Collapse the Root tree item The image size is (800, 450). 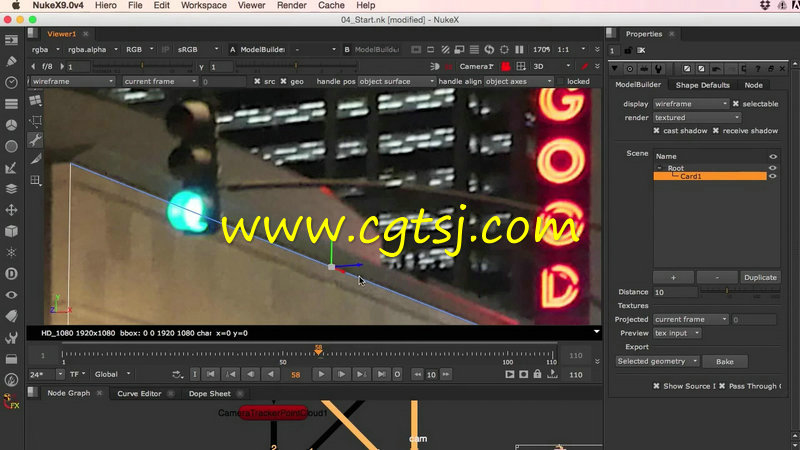[x=659, y=168]
